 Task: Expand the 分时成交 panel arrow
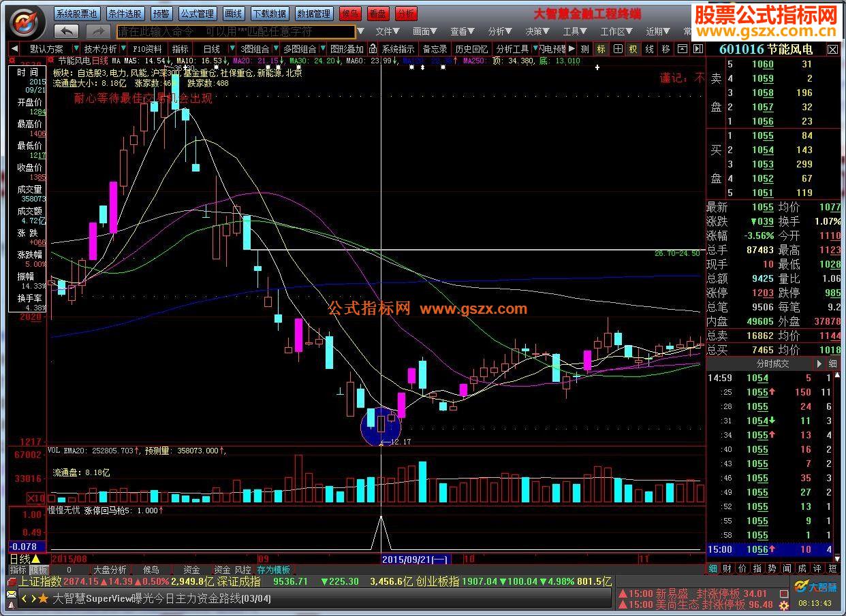[819, 363]
